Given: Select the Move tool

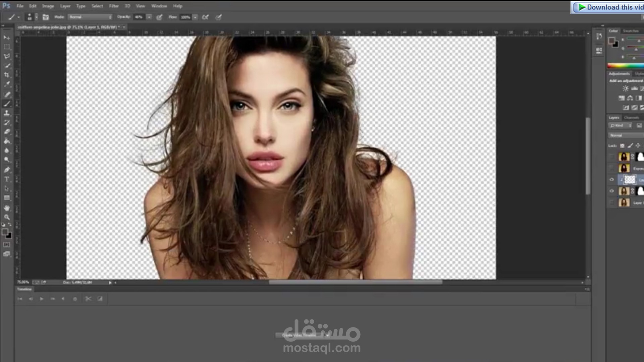Looking at the screenshot, I should click(x=7, y=38).
